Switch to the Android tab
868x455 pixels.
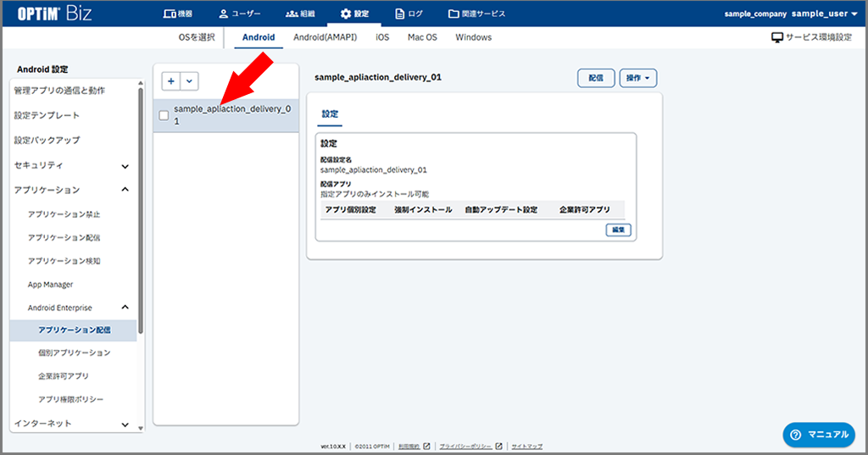pos(259,37)
